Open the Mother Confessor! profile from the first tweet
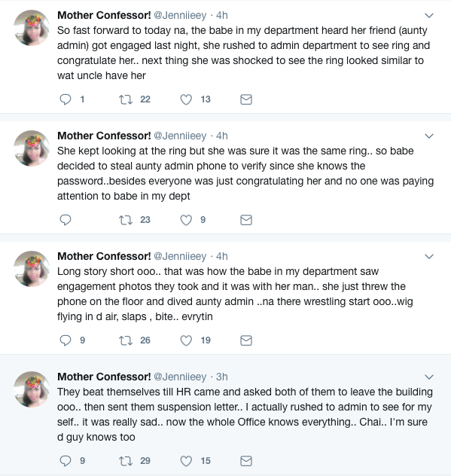 pyautogui.click(x=104, y=15)
